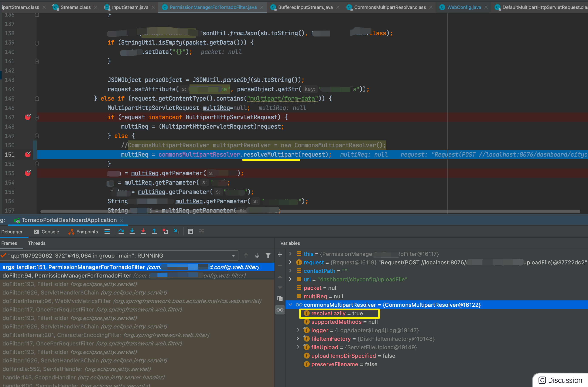
Task: Open Evaluate Expression calculator icon
Action: [190, 231]
